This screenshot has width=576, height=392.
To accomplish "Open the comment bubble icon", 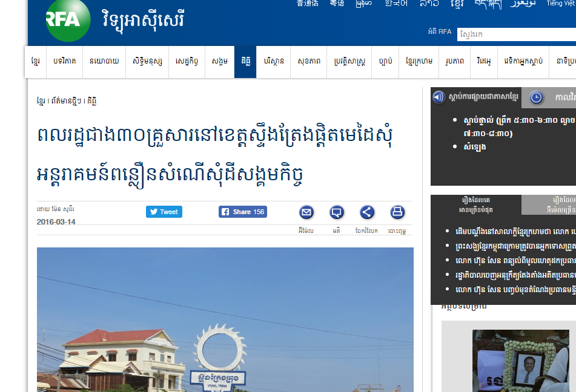I will [337, 212].
